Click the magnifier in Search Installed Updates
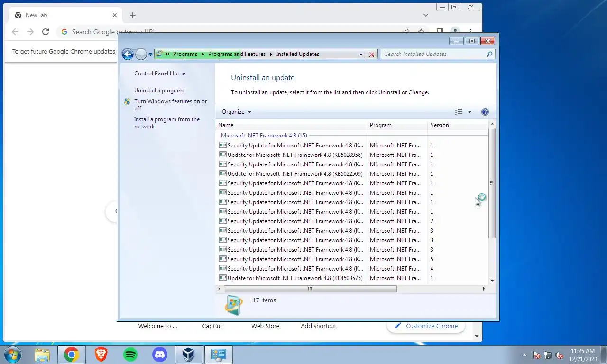This screenshot has width=607, height=364. click(x=489, y=54)
